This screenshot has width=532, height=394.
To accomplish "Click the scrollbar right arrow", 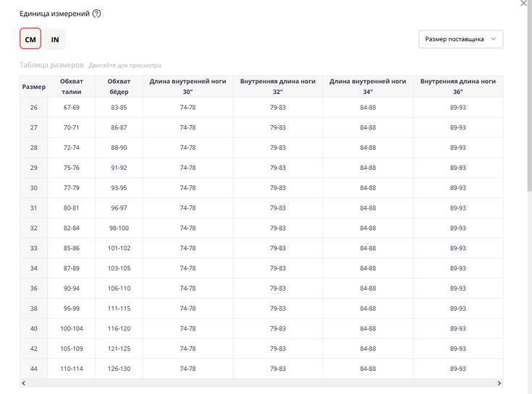I will [499, 382].
